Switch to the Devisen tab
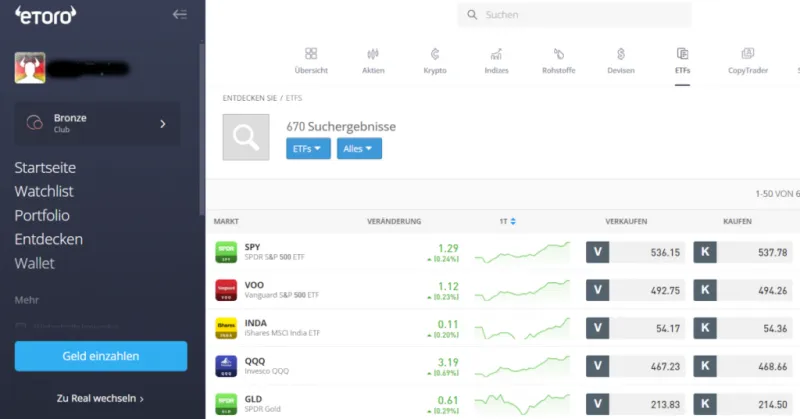This screenshot has height=419, width=800. click(x=621, y=70)
